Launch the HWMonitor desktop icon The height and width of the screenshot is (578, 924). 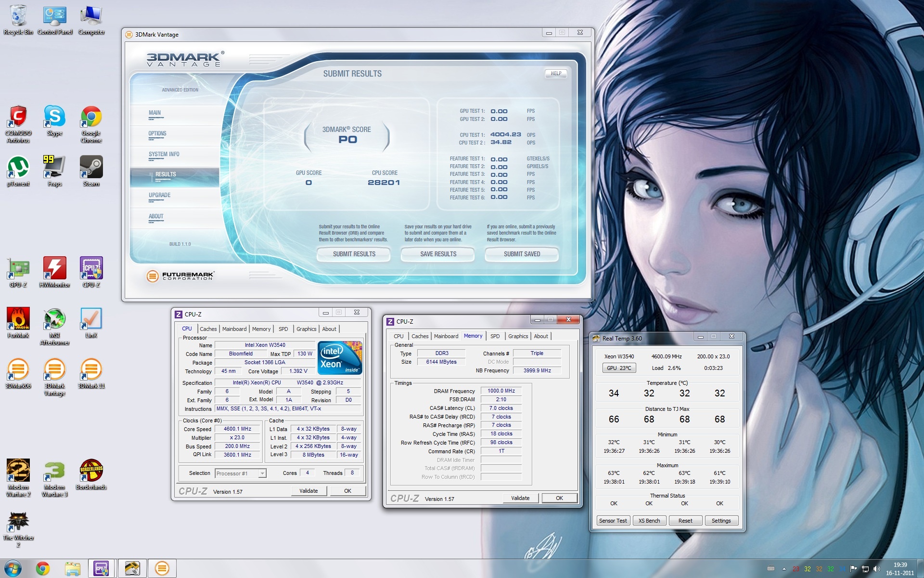click(x=54, y=269)
